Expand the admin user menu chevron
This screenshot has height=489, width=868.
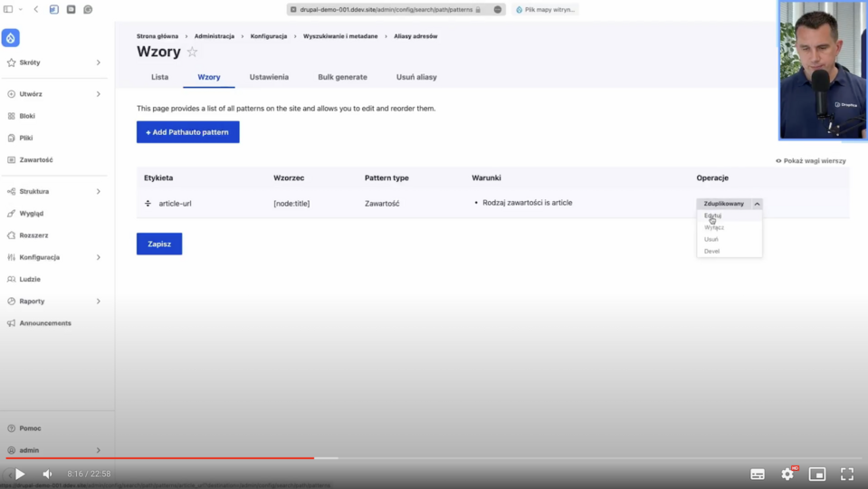click(x=99, y=450)
